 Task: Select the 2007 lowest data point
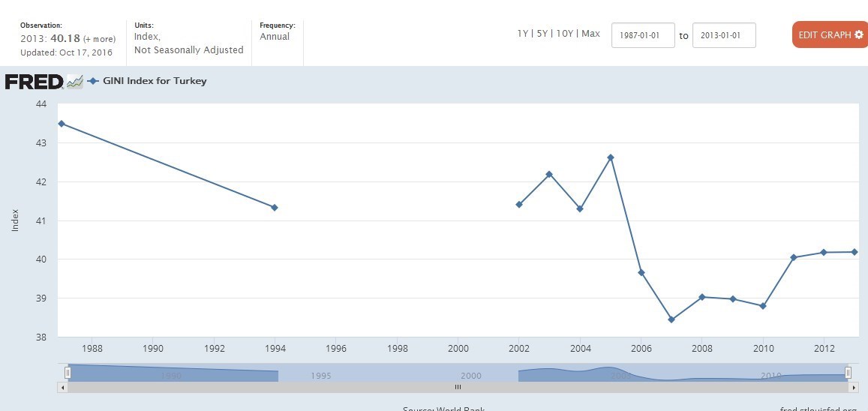click(x=671, y=319)
